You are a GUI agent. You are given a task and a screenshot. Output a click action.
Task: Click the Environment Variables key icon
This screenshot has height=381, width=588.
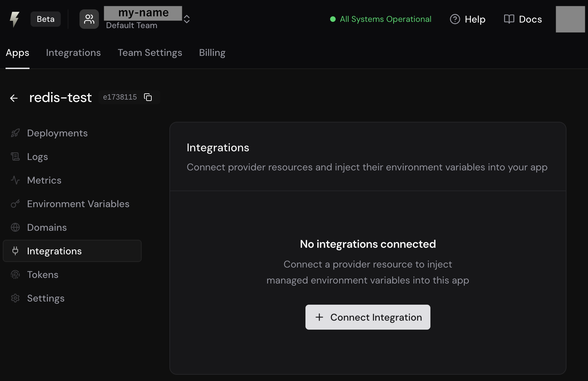click(x=15, y=204)
